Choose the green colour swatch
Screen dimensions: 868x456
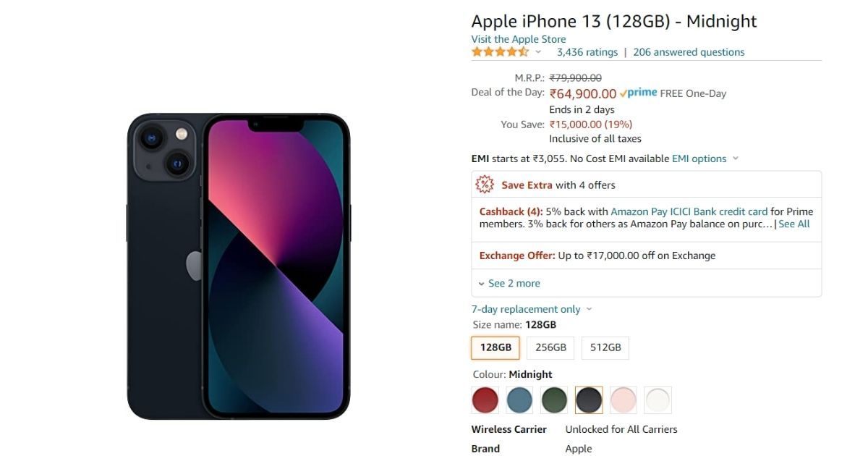[x=554, y=400]
